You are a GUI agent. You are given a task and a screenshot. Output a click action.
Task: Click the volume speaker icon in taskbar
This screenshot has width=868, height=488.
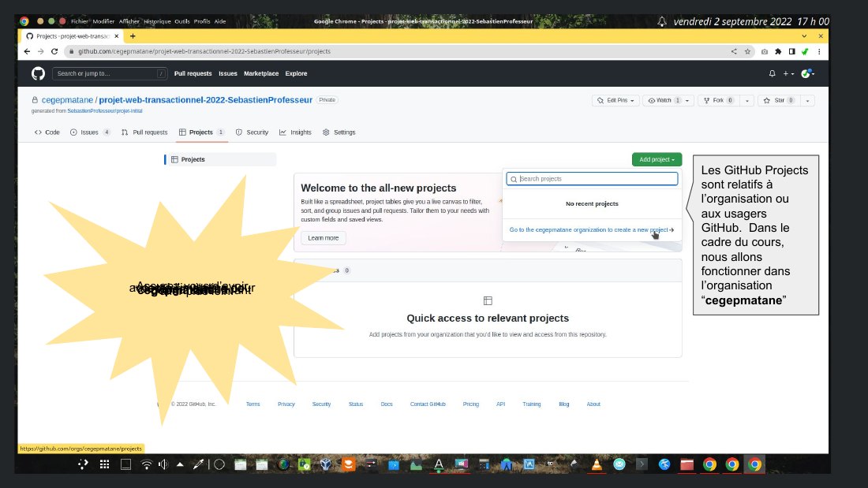[163, 464]
